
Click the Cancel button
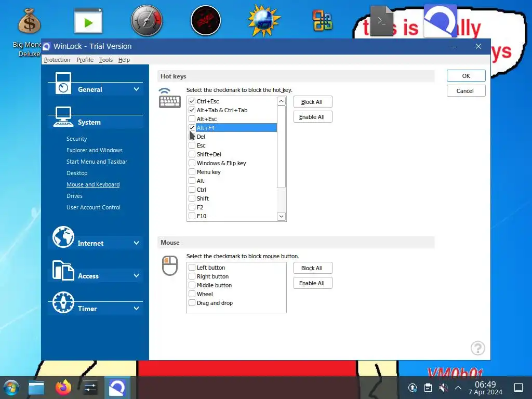466,90
